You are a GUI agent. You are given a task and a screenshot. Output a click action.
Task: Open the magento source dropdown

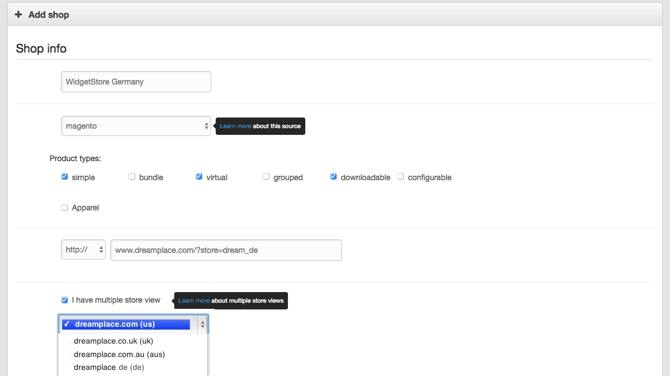click(136, 126)
